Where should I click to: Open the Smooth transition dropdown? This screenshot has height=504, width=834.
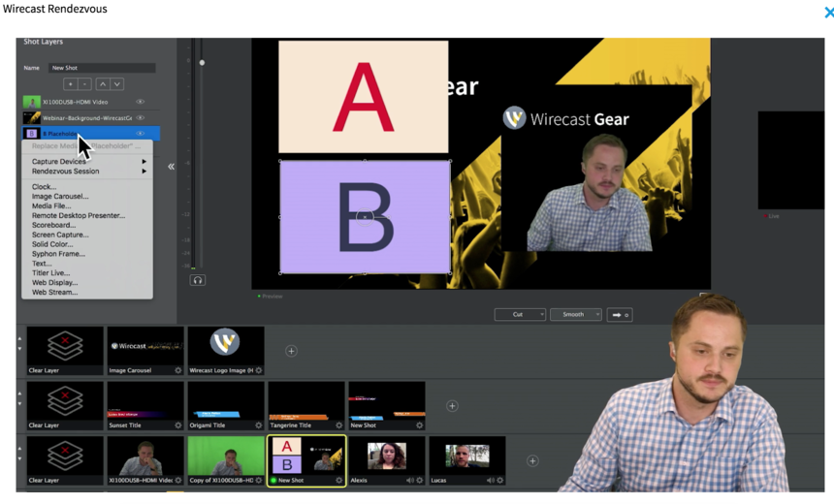coord(576,315)
